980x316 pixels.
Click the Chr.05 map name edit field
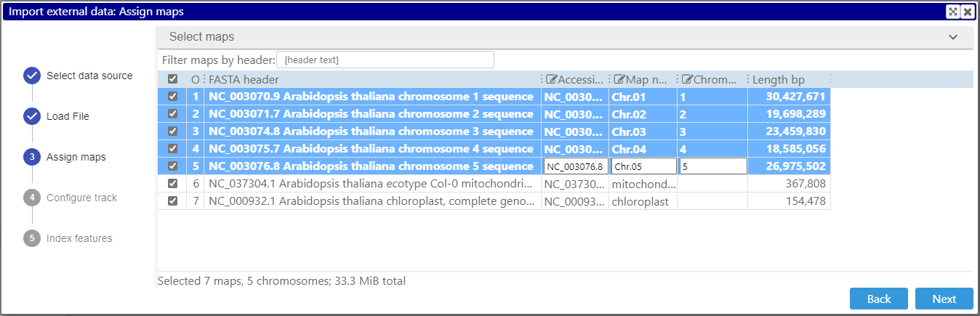[x=643, y=166]
